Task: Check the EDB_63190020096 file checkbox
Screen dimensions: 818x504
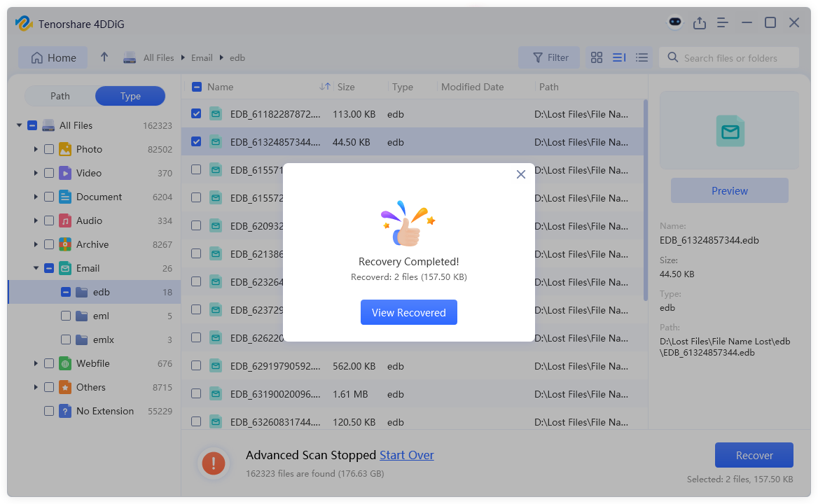Action: [196, 394]
